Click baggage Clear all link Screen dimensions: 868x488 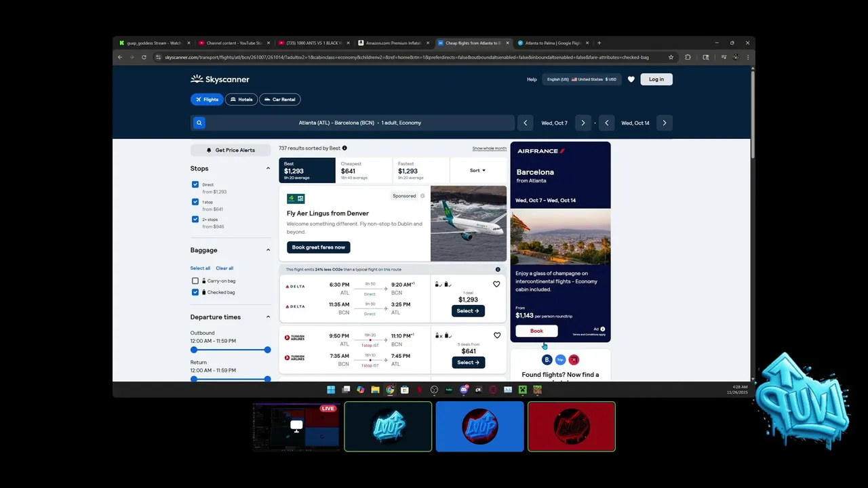(x=224, y=268)
